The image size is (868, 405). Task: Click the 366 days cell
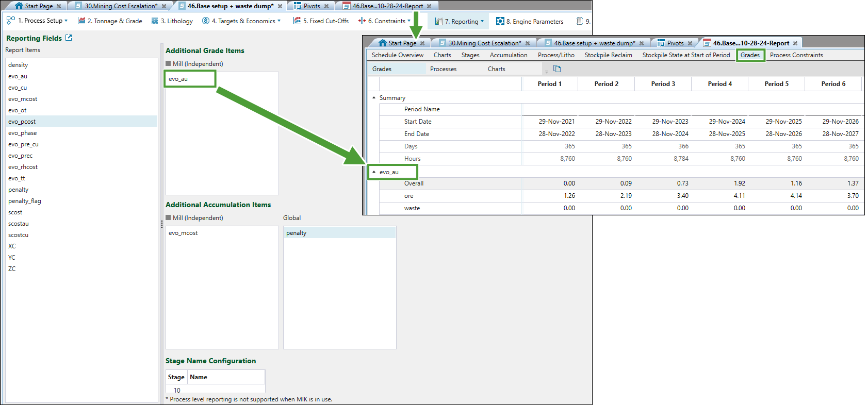[x=663, y=146]
